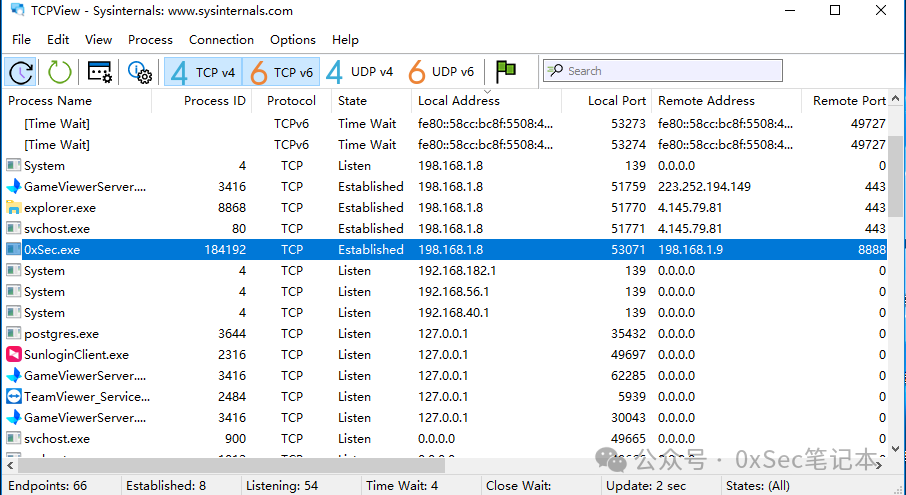Toggle the UDP v4 filter
This screenshot has height=495, width=906.
click(359, 72)
